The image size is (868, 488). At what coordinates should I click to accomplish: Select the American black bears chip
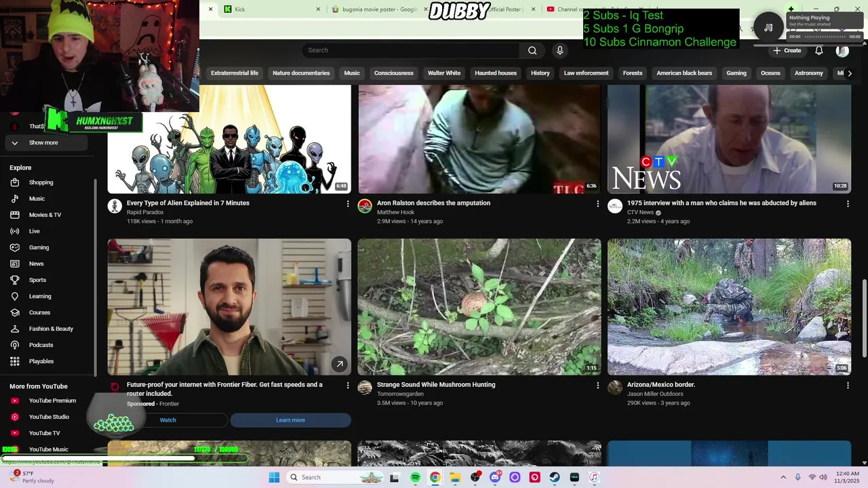(x=684, y=73)
